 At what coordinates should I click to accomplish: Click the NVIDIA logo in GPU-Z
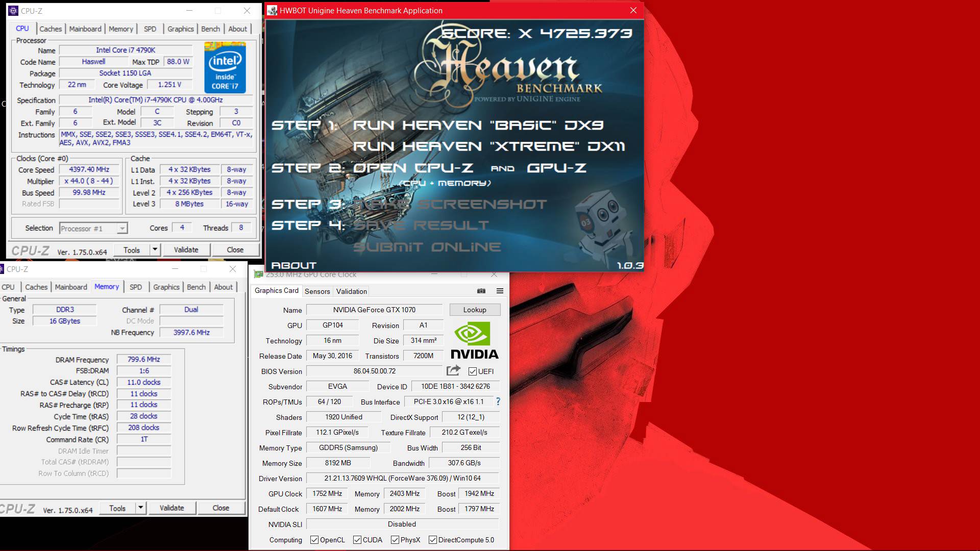point(475,340)
